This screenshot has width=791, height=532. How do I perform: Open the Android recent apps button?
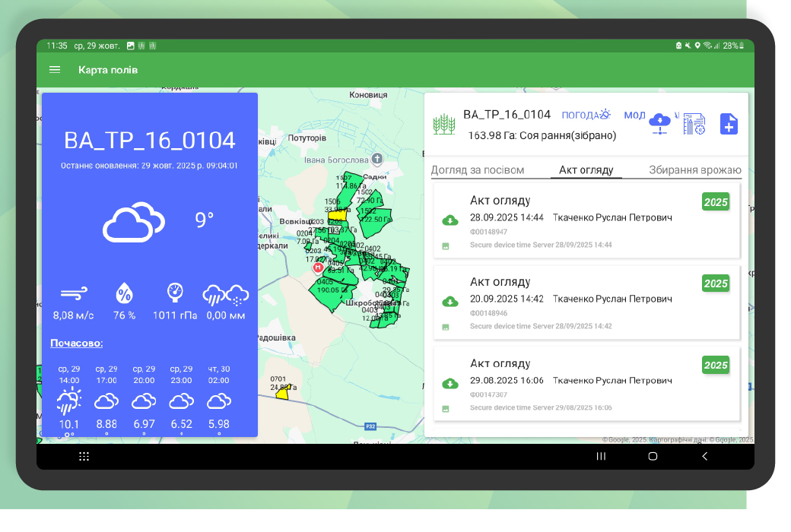601,456
